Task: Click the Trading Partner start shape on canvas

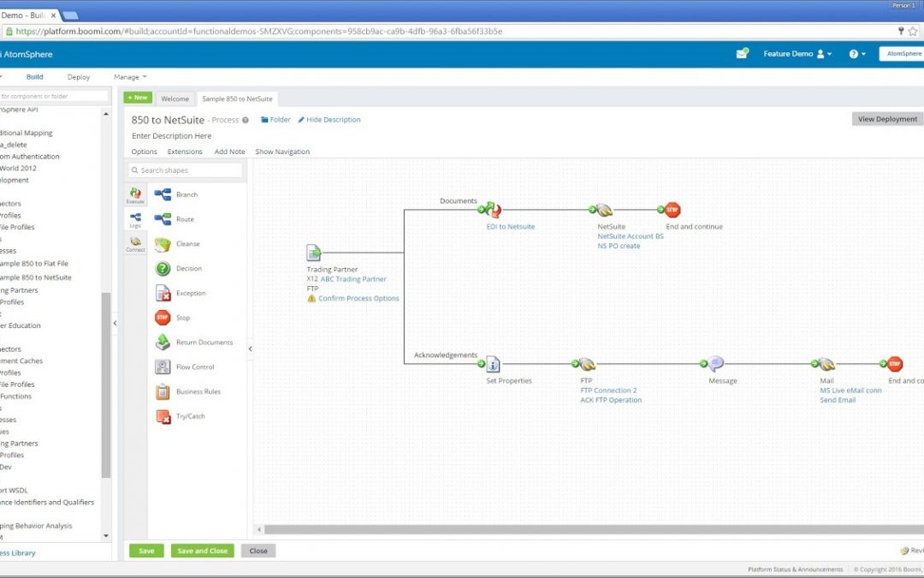Action: 314,253
